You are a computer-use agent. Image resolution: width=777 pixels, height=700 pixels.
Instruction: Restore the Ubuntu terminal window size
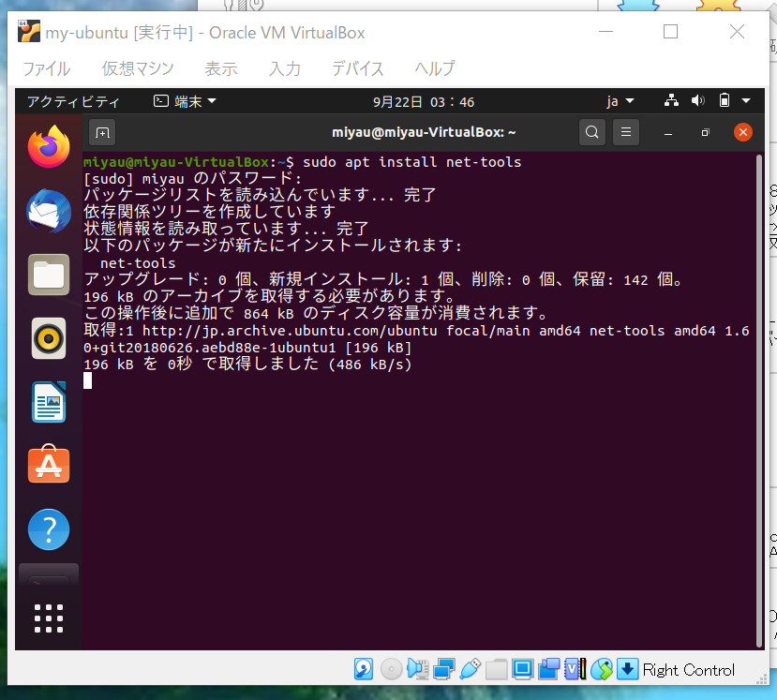coord(705,132)
